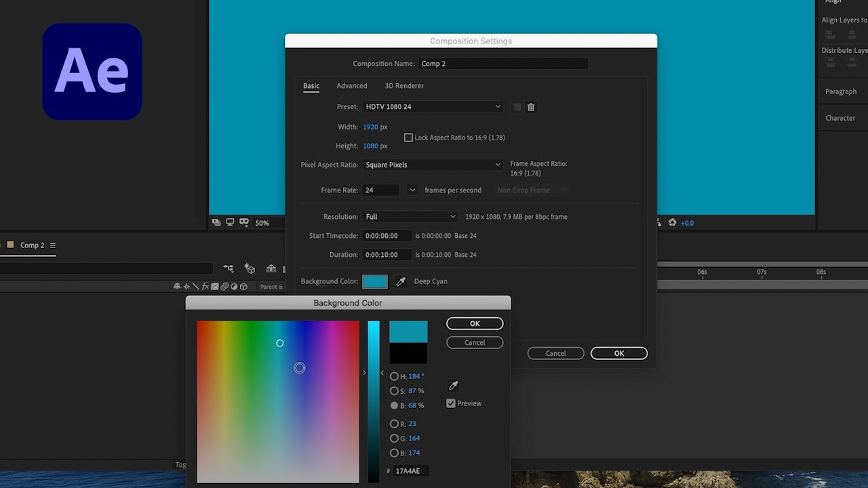The image size is (868, 488).
Task: Switch to the Advanced tab
Action: point(352,86)
